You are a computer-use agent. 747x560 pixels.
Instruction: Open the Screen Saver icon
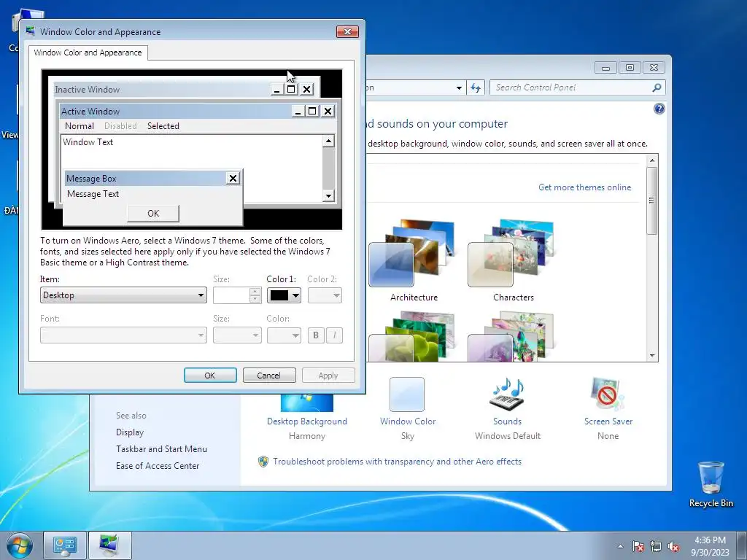(608, 394)
